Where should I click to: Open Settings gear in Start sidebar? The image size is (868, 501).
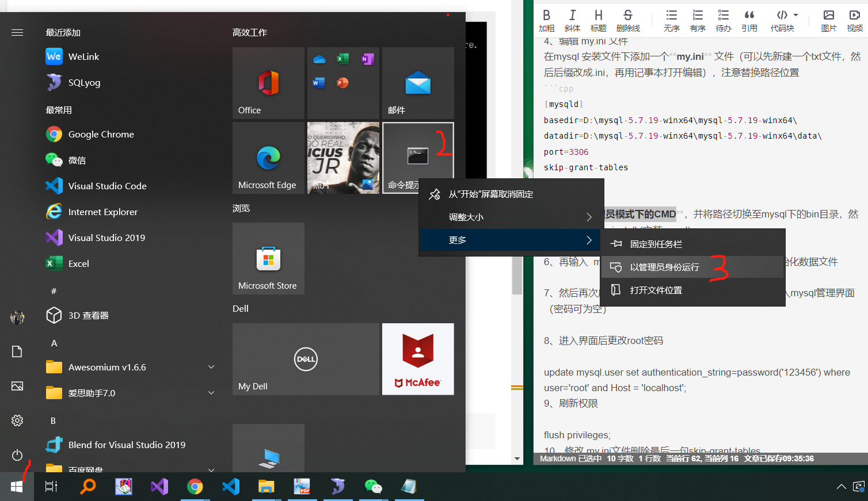[x=17, y=420]
